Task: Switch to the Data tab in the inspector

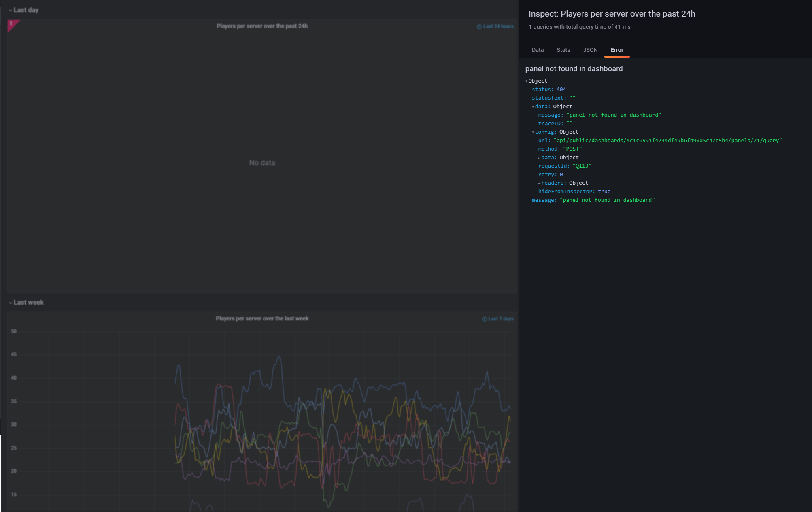Action: point(537,50)
